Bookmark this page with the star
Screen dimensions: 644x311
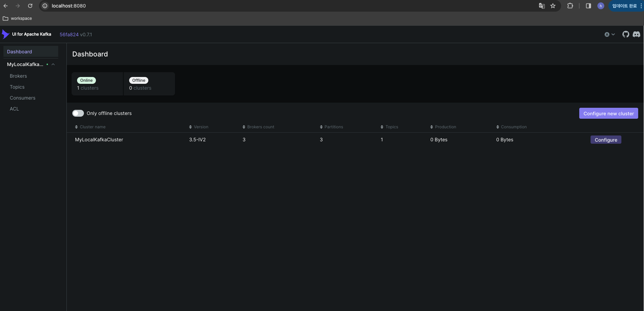(x=553, y=6)
